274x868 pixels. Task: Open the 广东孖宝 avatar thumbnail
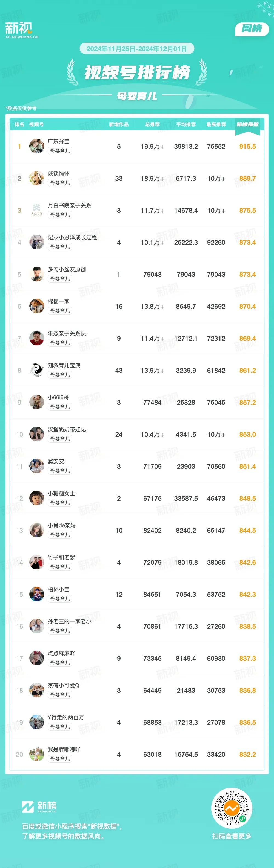(x=36, y=146)
